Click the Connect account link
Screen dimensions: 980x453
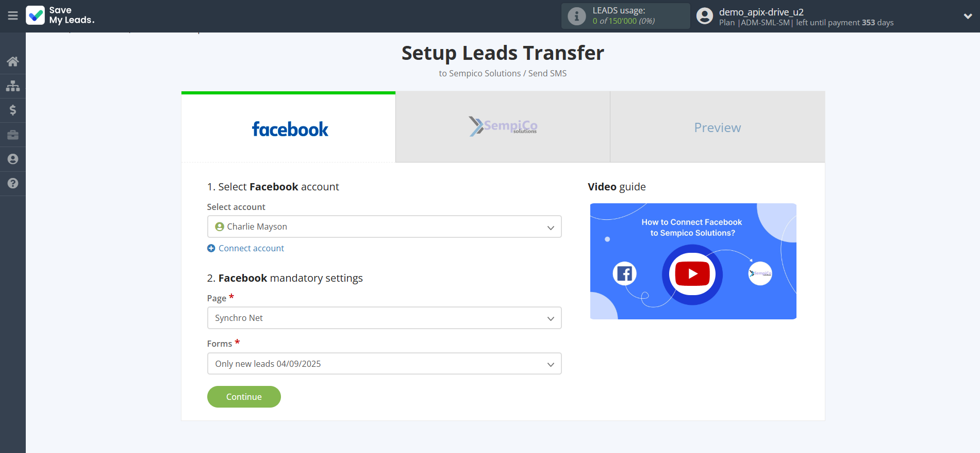(x=251, y=248)
